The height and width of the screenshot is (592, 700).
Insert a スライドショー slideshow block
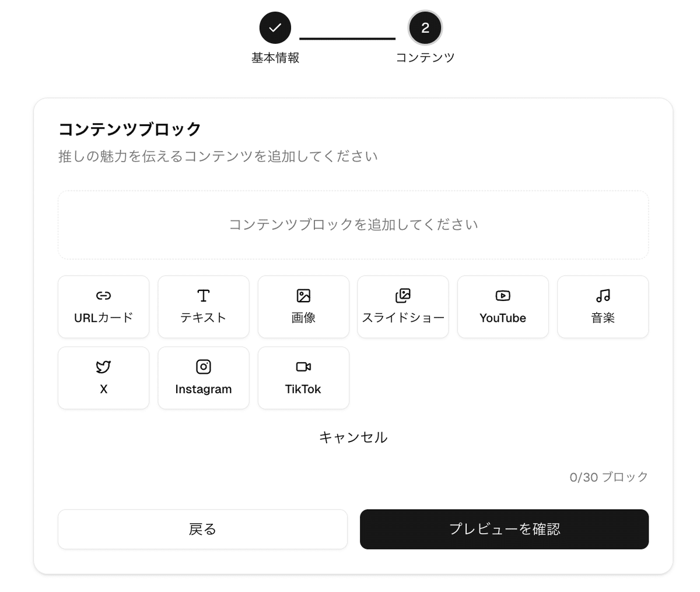(x=403, y=307)
